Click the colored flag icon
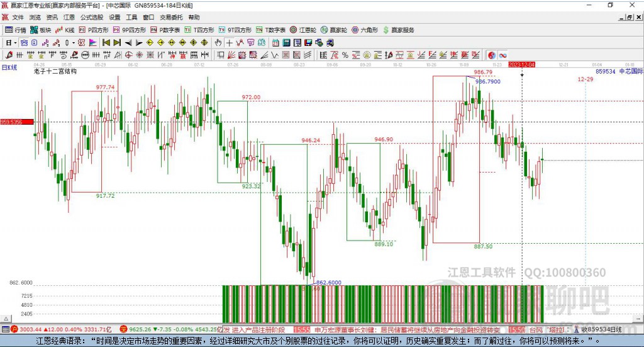The height and width of the screenshot is (347, 644). [x=93, y=43]
